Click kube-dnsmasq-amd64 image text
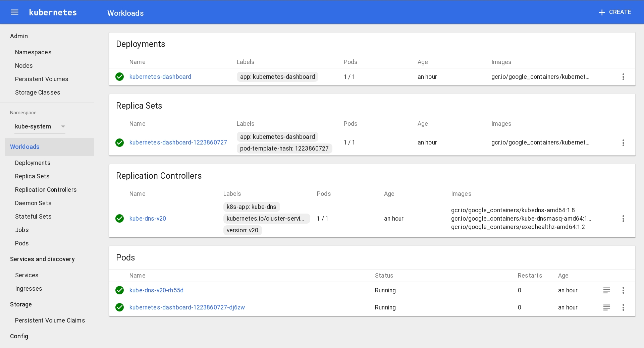This screenshot has width=644, height=348. (521, 219)
